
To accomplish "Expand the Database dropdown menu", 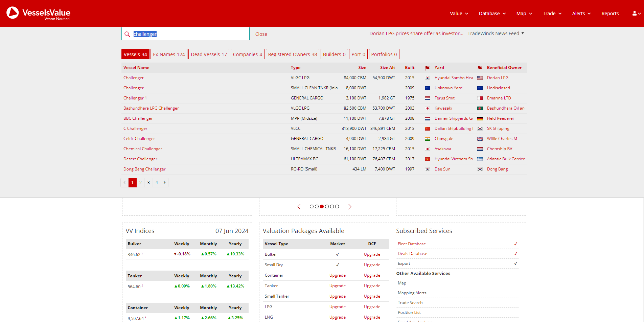I will (x=492, y=14).
